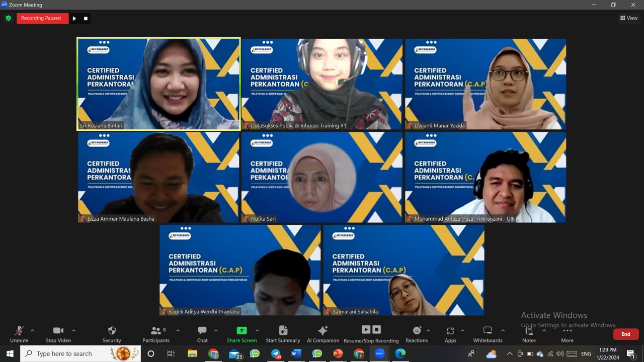
Task: Open share options arrow beside Share Screen
Action: (x=257, y=331)
